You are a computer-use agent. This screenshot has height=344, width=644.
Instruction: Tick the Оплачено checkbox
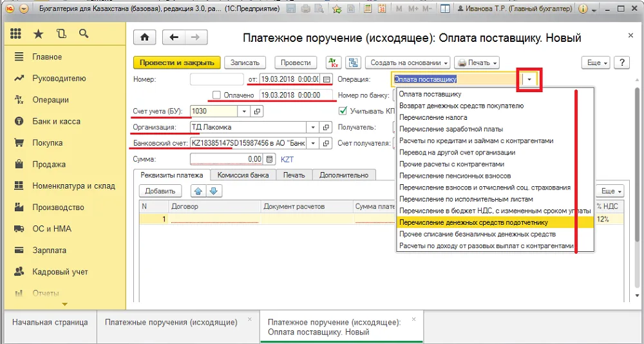pos(216,95)
